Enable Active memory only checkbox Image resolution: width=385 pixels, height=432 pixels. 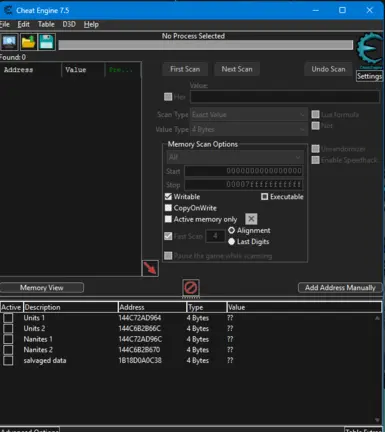click(x=168, y=219)
